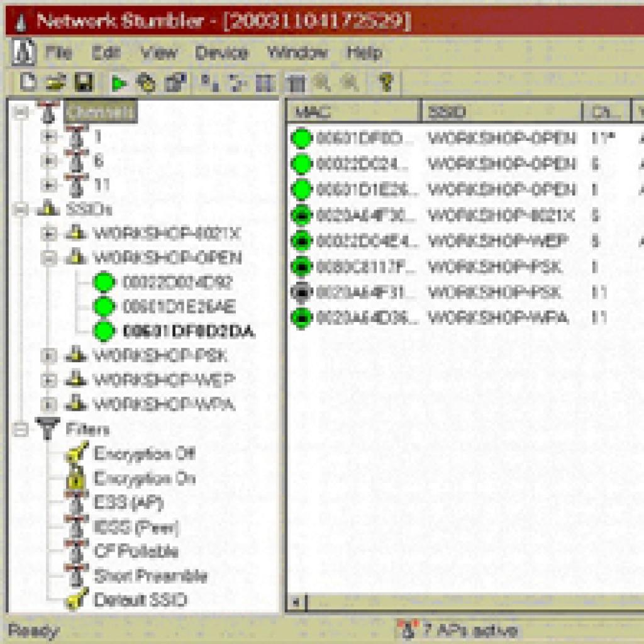The width and height of the screenshot is (644, 644).
Task: Expand channel 1 in the tree
Action: [48, 136]
